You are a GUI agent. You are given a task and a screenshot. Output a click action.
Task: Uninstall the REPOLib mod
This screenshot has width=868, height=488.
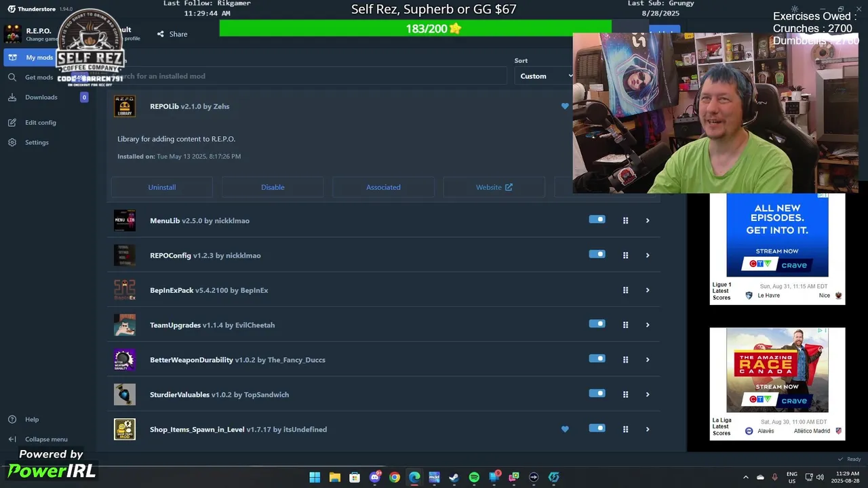pyautogui.click(x=162, y=187)
